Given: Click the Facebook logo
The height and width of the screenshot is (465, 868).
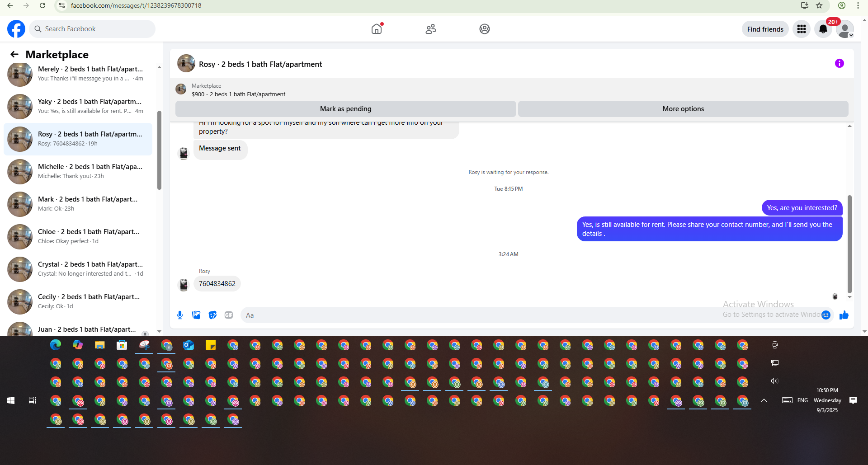Looking at the screenshot, I should point(16,29).
